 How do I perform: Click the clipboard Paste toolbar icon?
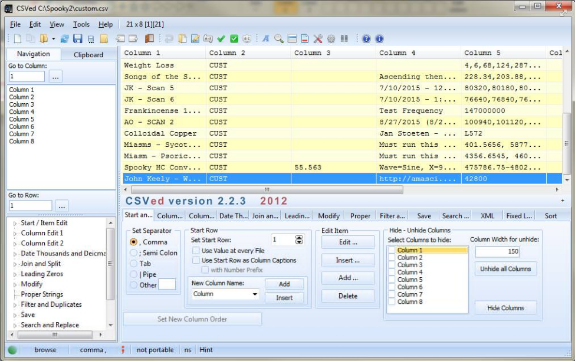[182, 39]
